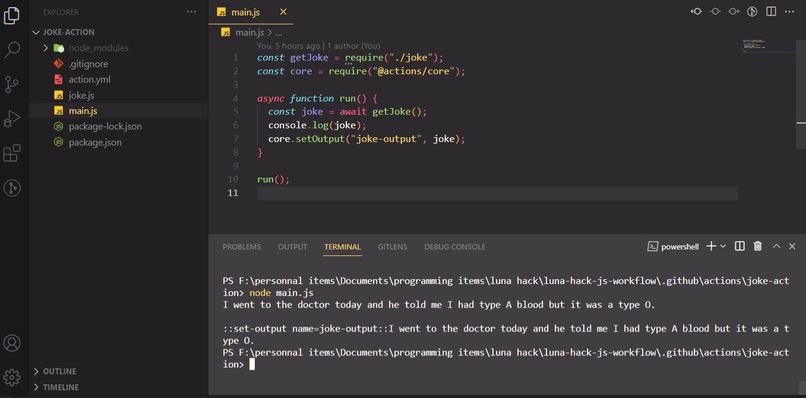Click the code minimap preview

[x=754, y=45]
